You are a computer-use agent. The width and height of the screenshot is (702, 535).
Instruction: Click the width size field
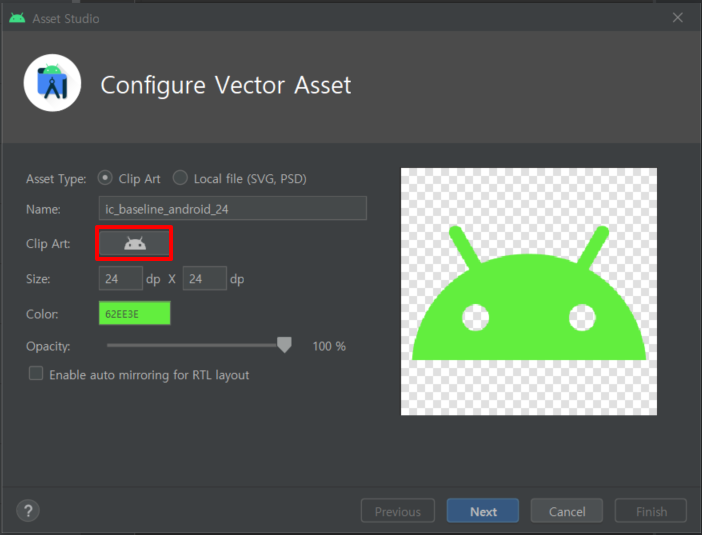point(121,278)
